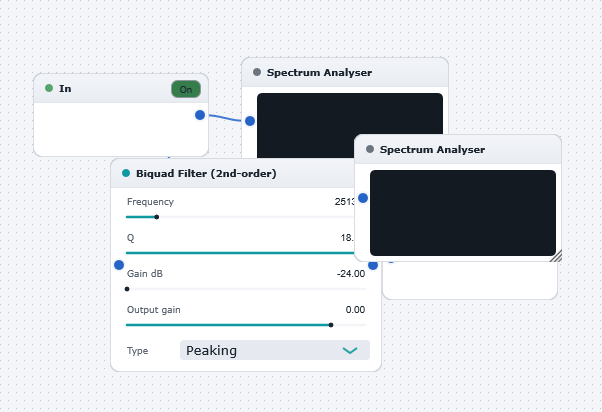Click the Output gain parameter label
This screenshot has height=412, width=602.
[154, 310]
